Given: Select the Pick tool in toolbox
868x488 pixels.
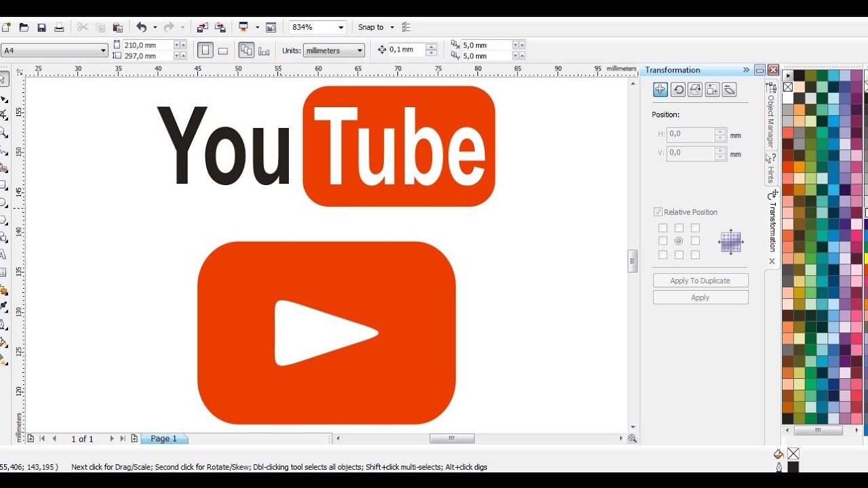Looking at the screenshot, I should click(x=3, y=79).
